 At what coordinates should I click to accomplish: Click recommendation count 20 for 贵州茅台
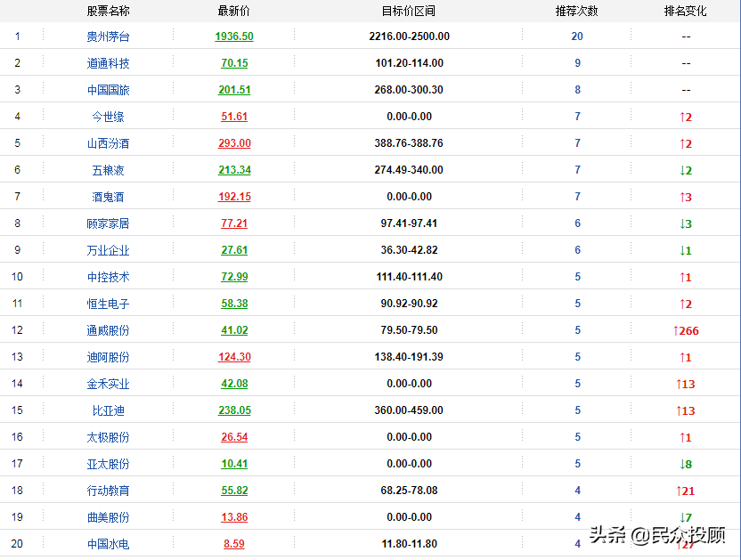pos(577,37)
